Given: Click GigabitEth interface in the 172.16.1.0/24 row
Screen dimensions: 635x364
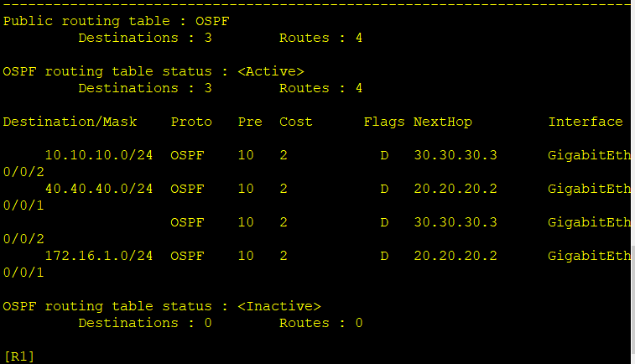Looking at the screenshot, I should (589, 256).
